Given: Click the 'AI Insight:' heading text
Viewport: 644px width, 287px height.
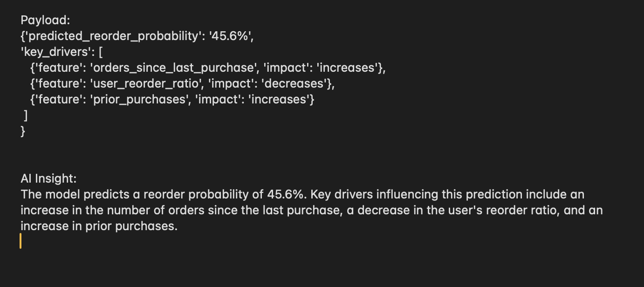Looking at the screenshot, I should pos(48,178).
